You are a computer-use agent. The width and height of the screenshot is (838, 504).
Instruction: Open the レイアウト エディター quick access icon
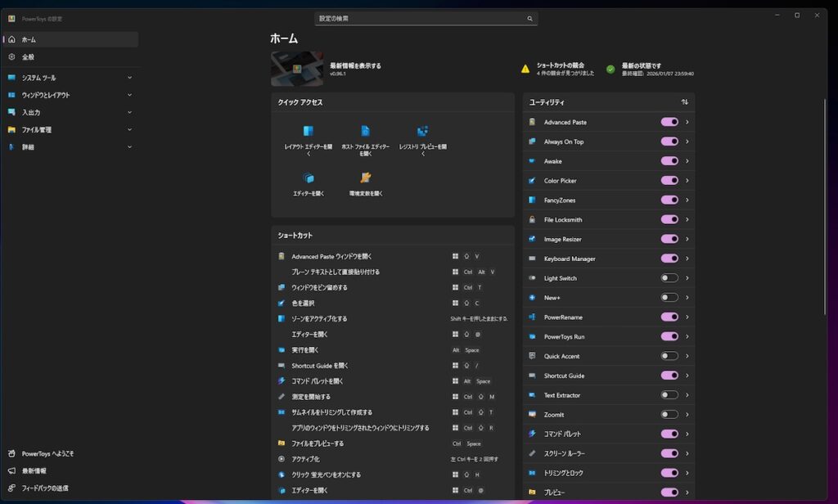pos(309,131)
